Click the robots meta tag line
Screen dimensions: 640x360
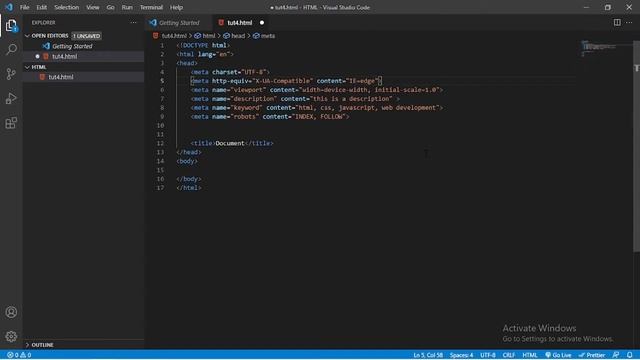(270, 117)
